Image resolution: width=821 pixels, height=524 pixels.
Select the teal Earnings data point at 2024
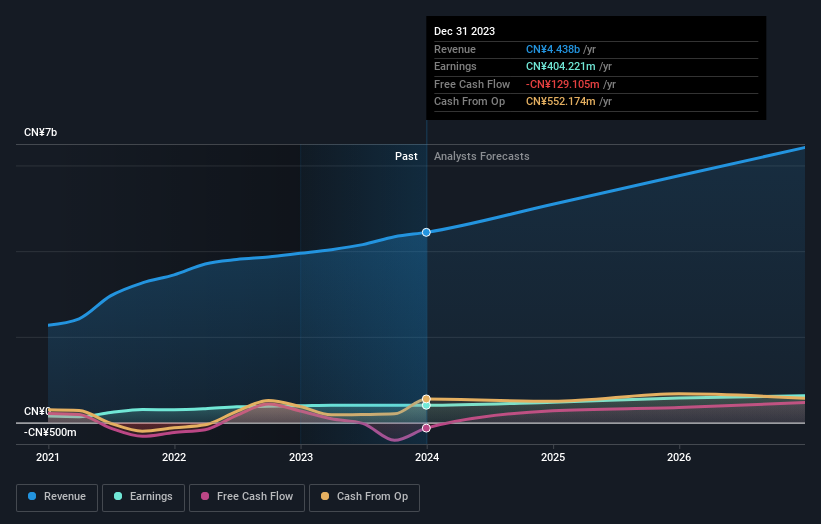(x=426, y=405)
